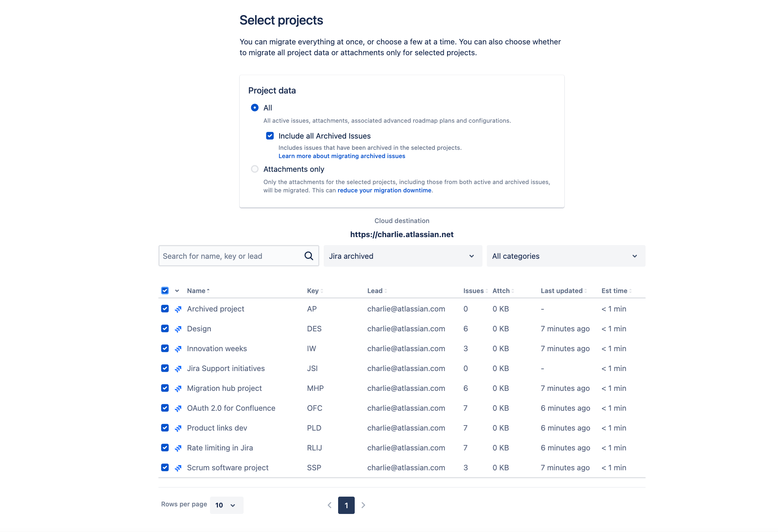
Task: Click the search magnifier icon
Action: [309, 256]
